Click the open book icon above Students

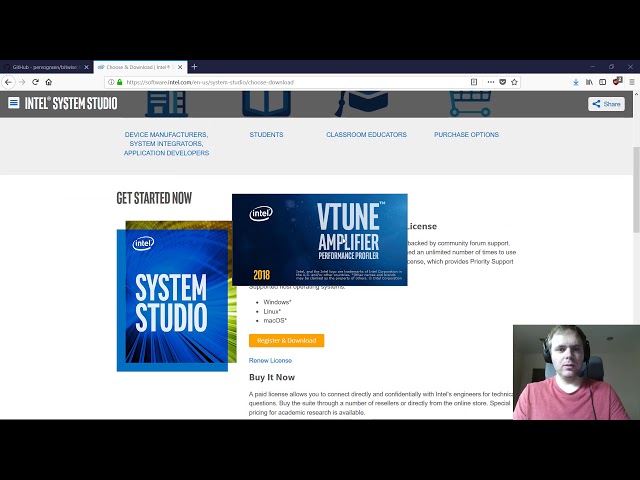coord(266,104)
